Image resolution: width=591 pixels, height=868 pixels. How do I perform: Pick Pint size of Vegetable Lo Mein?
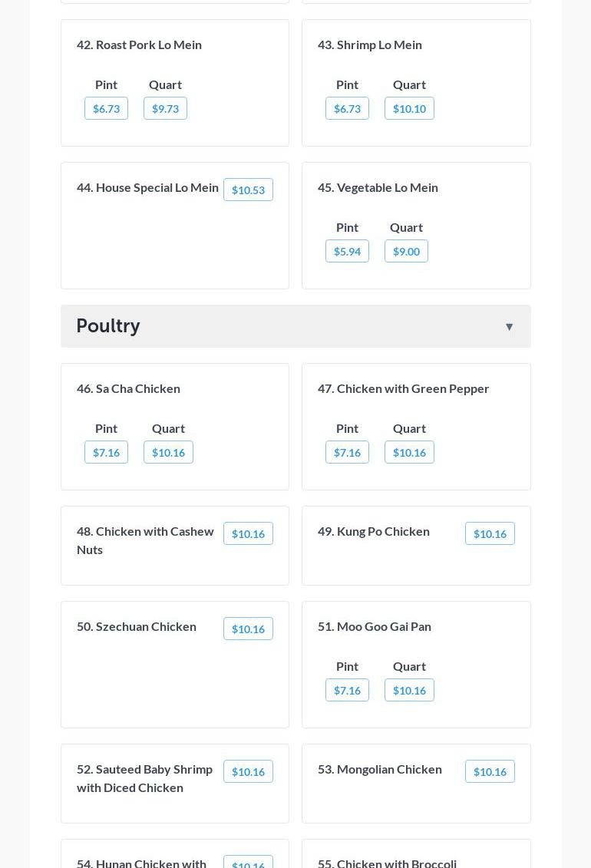click(x=347, y=251)
